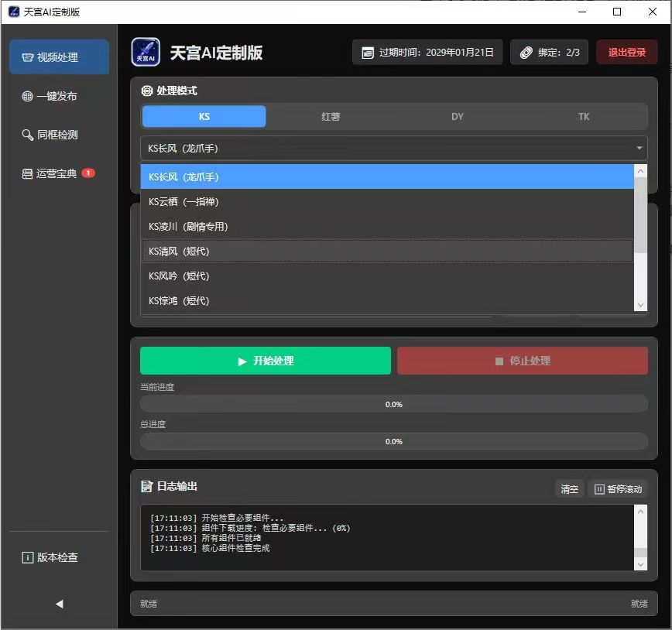Switch to the DY tab
The width and height of the screenshot is (672, 630).
pos(458,117)
